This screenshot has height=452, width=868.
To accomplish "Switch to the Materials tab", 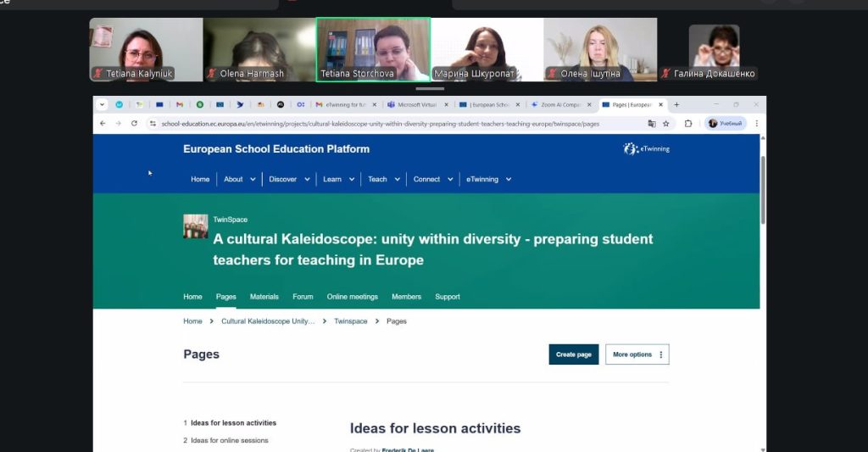I will pyautogui.click(x=264, y=297).
